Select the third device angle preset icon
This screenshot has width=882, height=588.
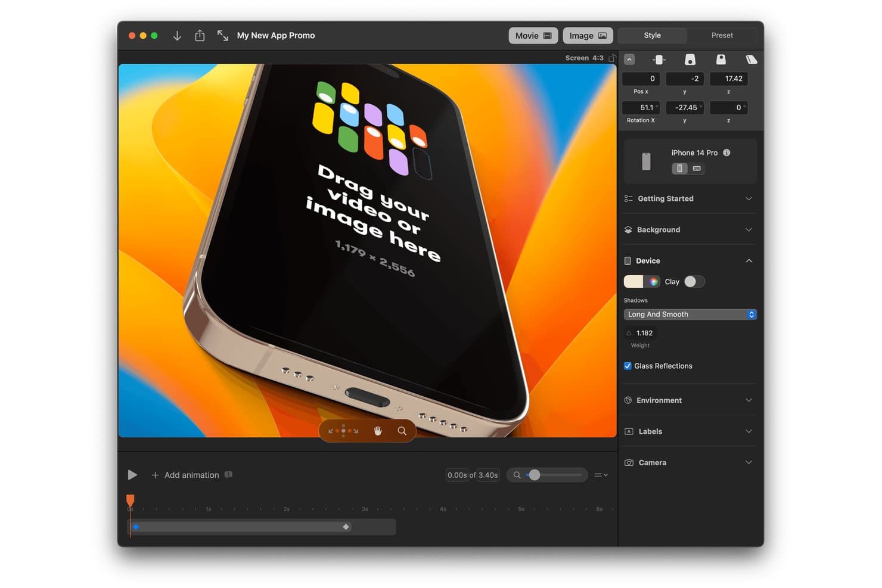click(720, 60)
